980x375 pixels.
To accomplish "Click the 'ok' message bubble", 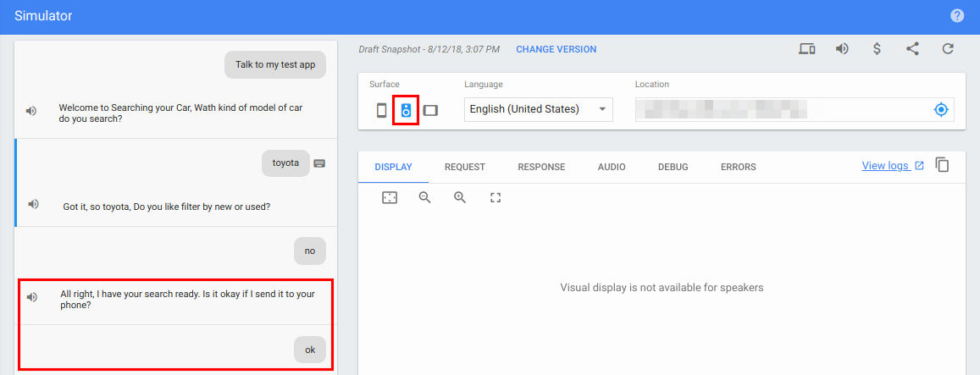I will [x=310, y=350].
